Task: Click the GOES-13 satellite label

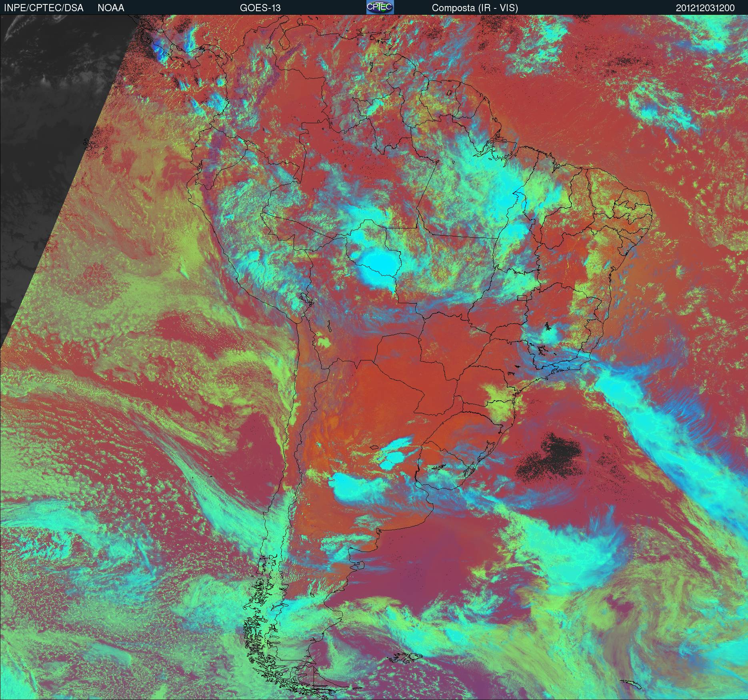Action: pos(260,8)
